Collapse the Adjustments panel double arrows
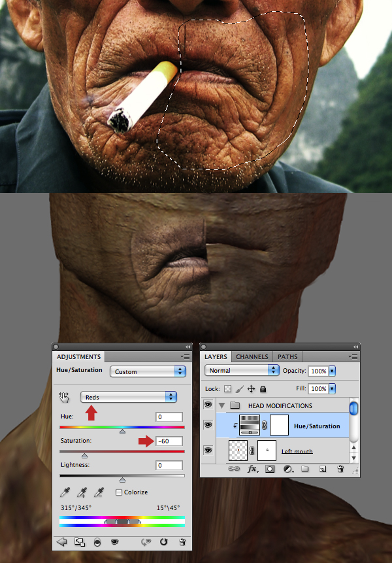 click(x=188, y=347)
